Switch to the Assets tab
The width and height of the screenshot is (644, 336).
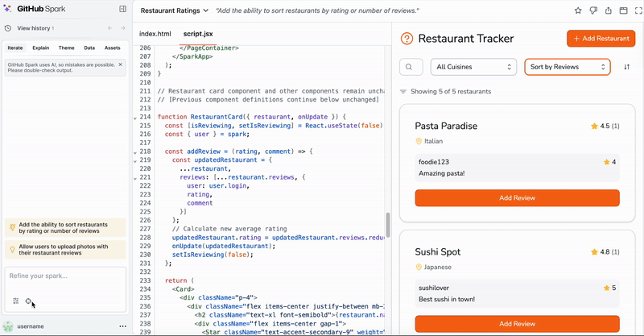pyautogui.click(x=112, y=48)
